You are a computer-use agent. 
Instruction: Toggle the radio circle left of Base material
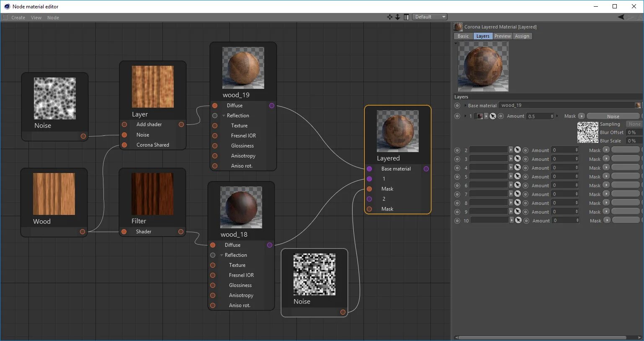pyautogui.click(x=457, y=106)
